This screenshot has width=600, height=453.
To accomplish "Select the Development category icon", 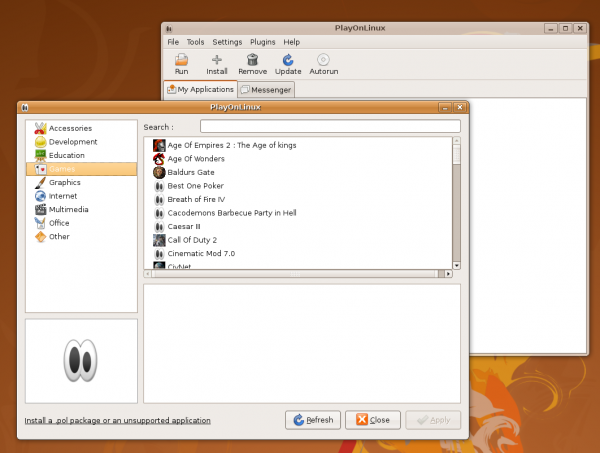I will pos(40,142).
